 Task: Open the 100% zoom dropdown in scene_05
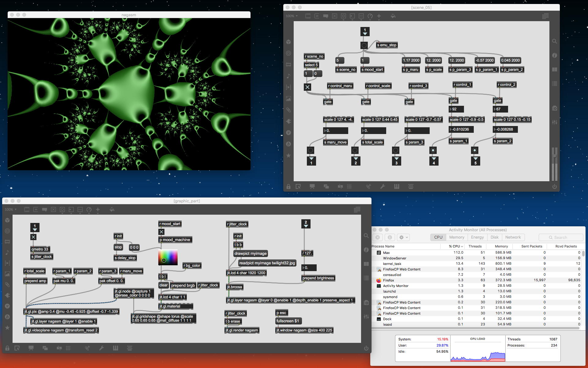(x=292, y=16)
